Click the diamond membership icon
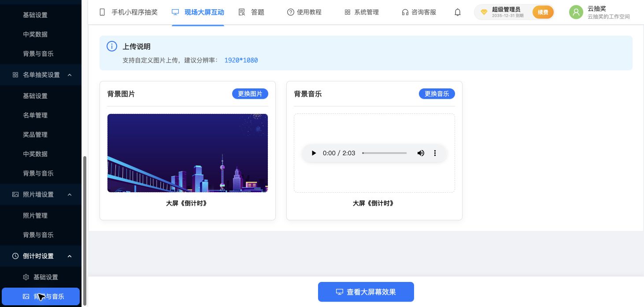This screenshot has height=307, width=644. point(484,12)
